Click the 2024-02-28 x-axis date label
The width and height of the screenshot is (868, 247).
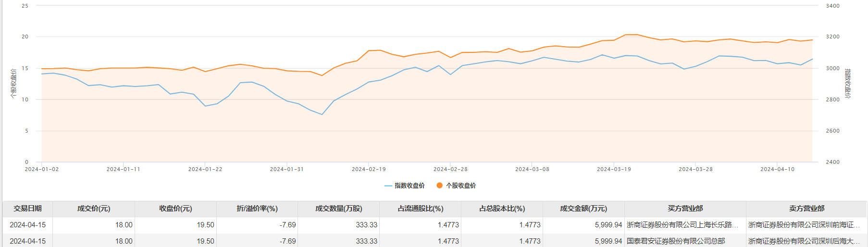pos(450,169)
